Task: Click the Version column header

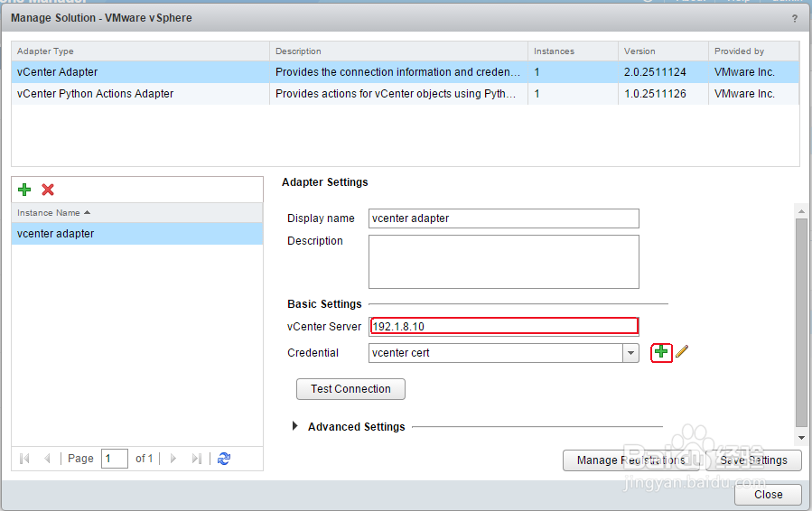Action: click(663, 51)
